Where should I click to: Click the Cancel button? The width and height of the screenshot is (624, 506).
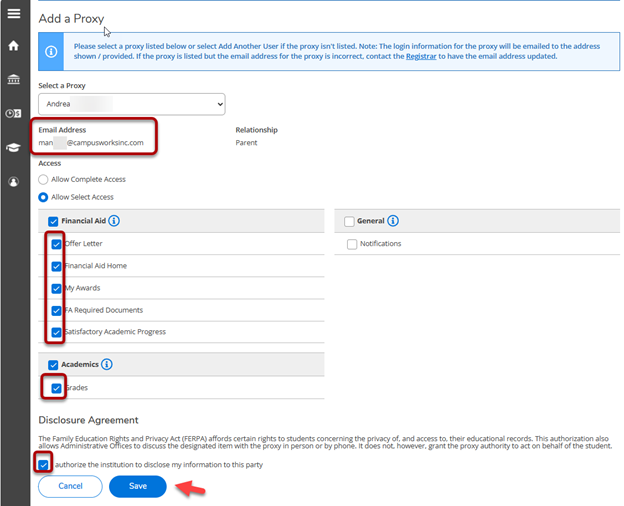point(70,486)
